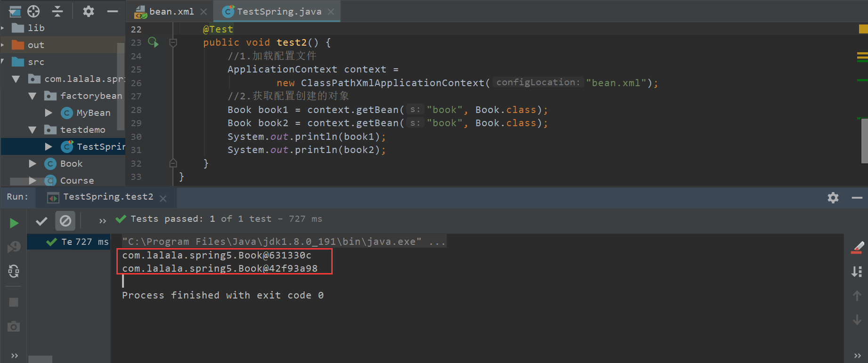Click java.exe command line in console
The width and height of the screenshot is (868, 363).
pos(284,242)
